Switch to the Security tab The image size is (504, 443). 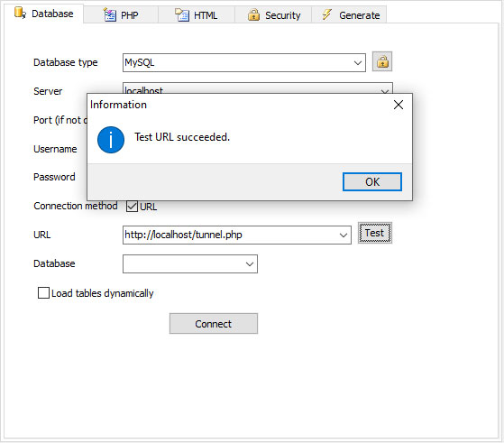click(273, 14)
